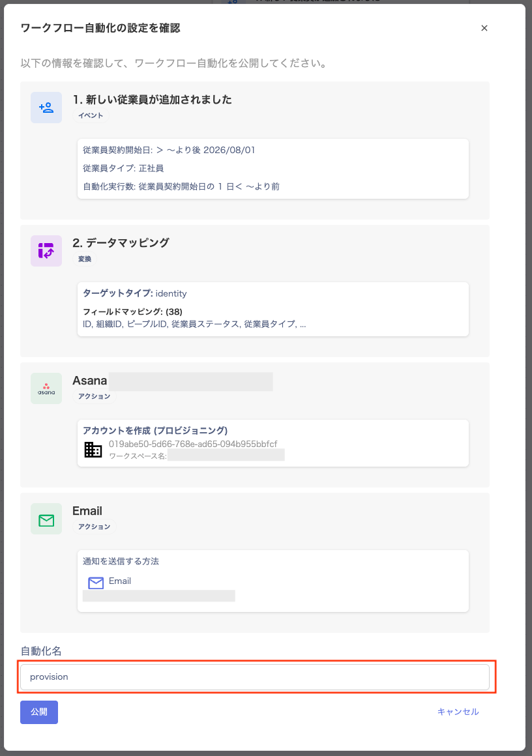The image size is (532, 756).
Task: Select the heading 1. 新しい従業員が追加されました
Action: pos(153,99)
